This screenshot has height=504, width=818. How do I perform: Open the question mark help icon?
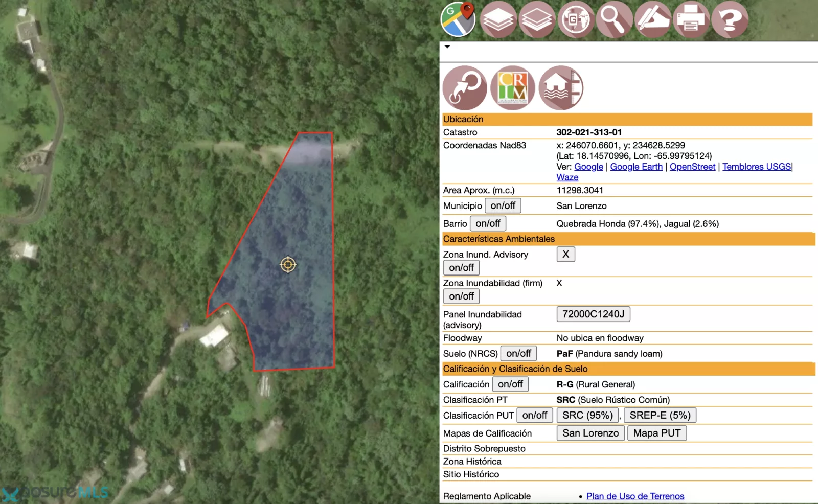tap(730, 19)
